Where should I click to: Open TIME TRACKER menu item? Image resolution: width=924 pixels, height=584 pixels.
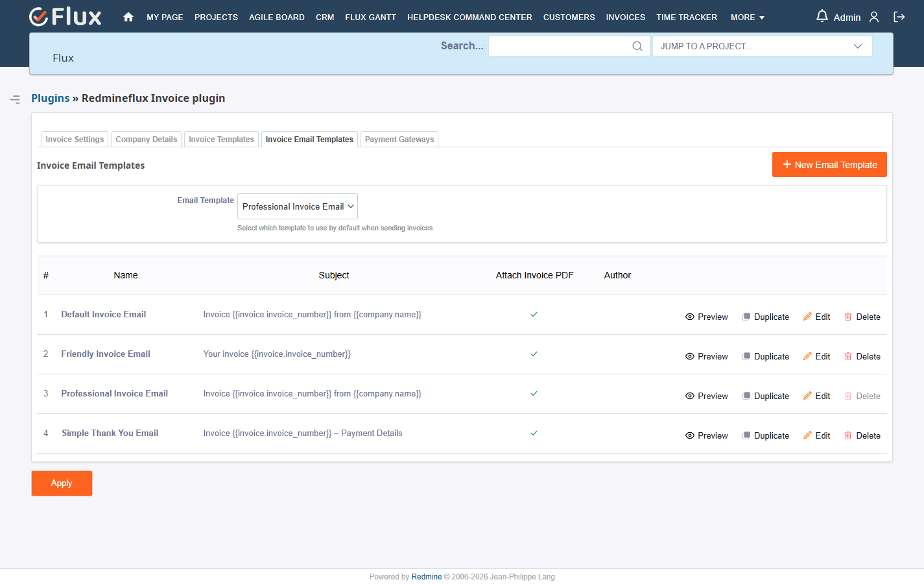687,18
